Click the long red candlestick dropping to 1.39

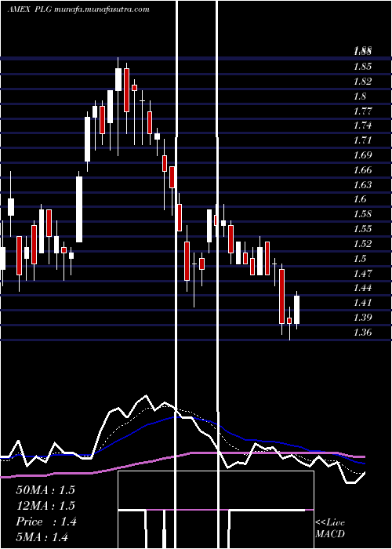tap(281, 296)
